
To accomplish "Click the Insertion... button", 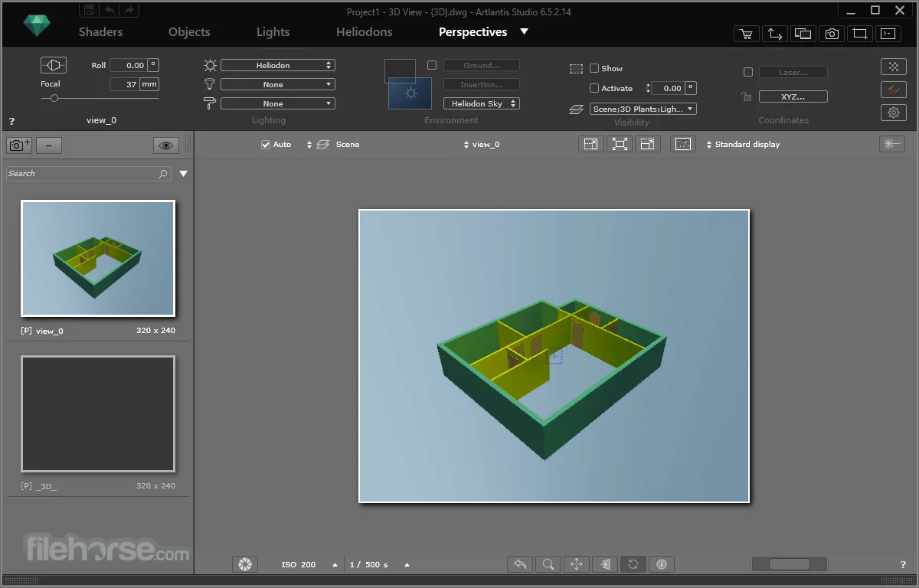I will click(x=482, y=84).
